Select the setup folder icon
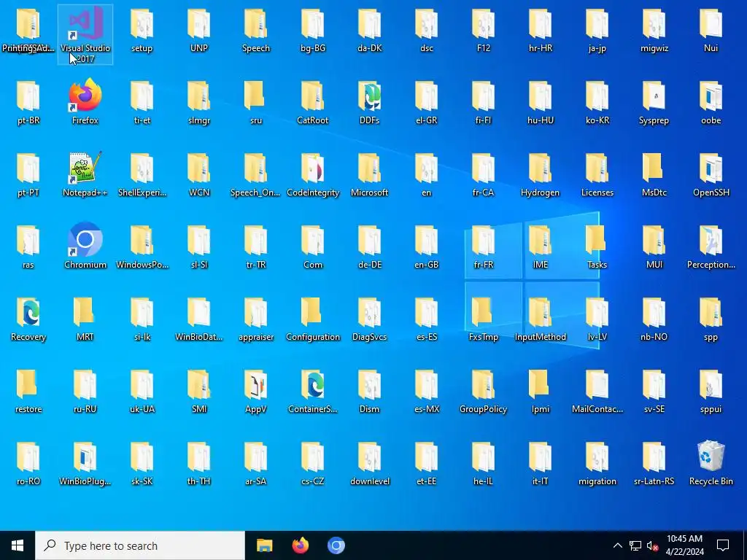Image resolution: width=747 pixels, height=560 pixels. click(x=142, y=29)
